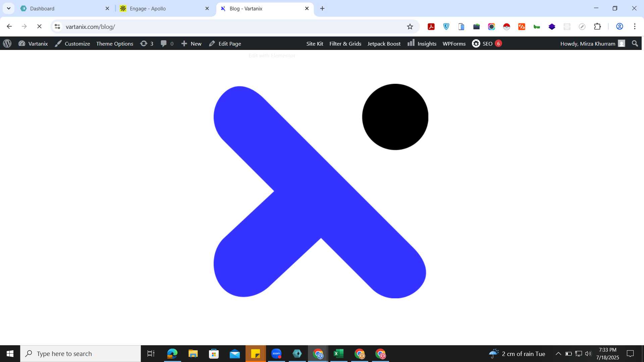Open Site Kit in the admin bar
Screen dimensions: 644x362
[315, 44]
